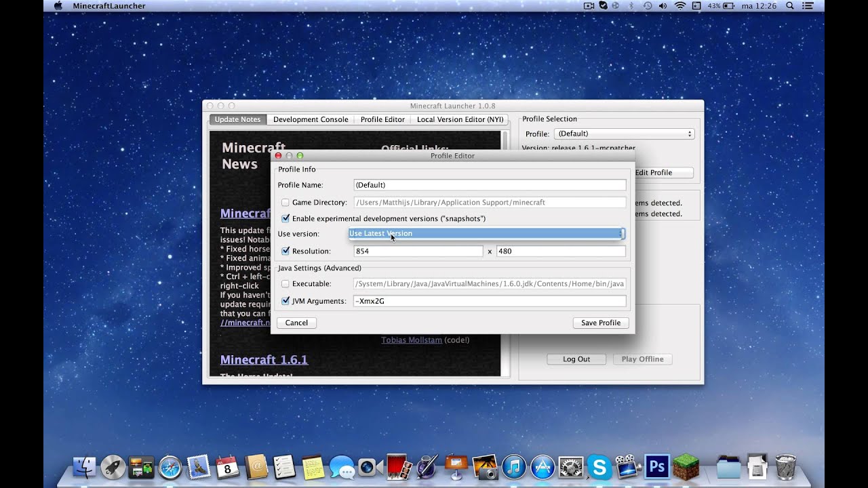
Task: Click the Save Profile button
Action: click(x=601, y=323)
